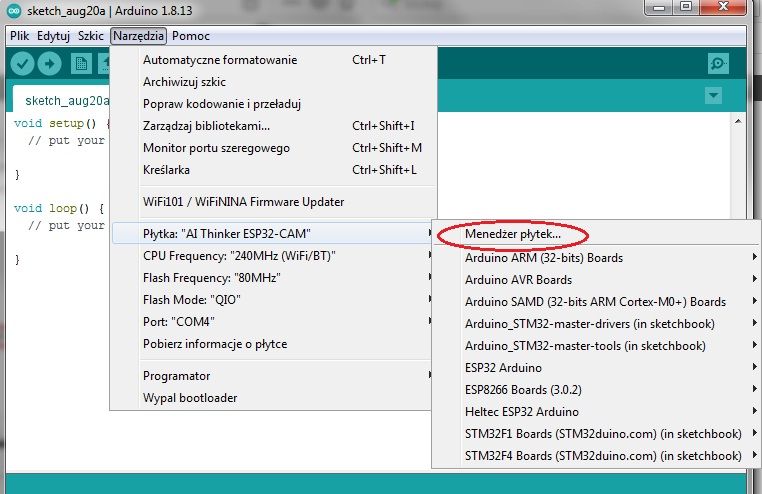
Task: Select Wypal bootloader
Action: pyautogui.click(x=272, y=398)
